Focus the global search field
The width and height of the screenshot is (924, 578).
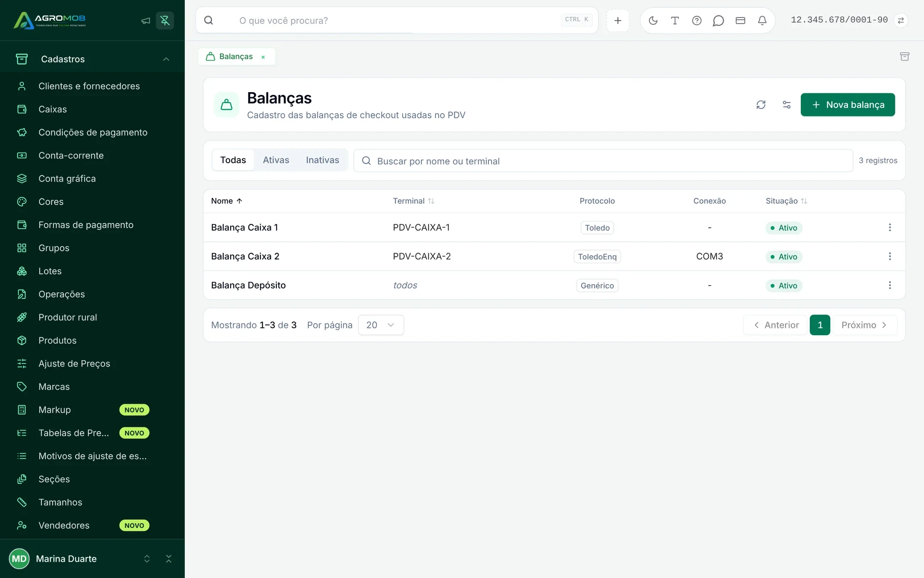tap(397, 20)
